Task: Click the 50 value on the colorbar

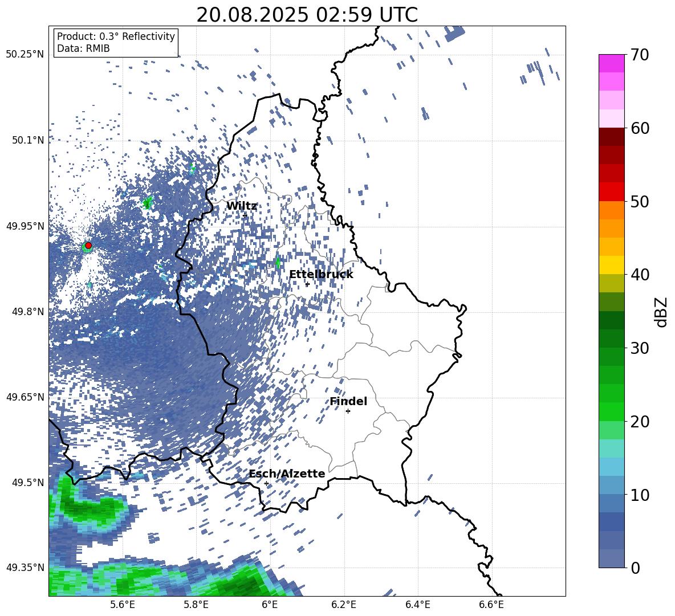Action: click(639, 202)
